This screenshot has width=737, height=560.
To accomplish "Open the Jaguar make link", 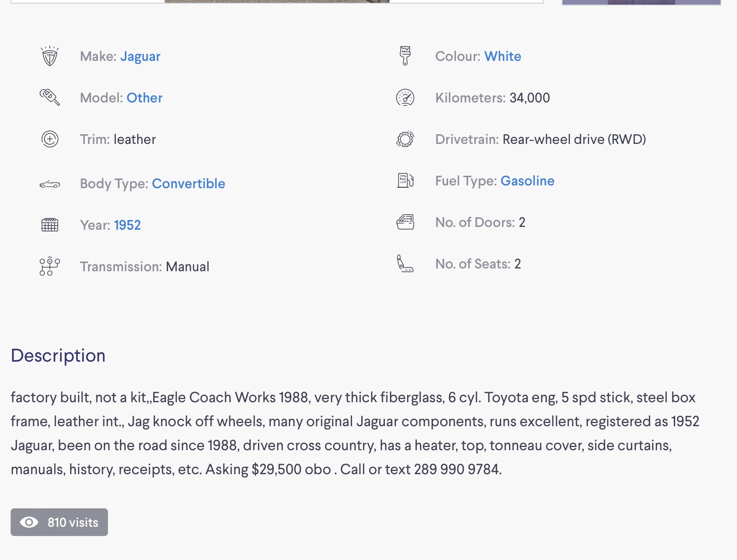I will point(140,56).
